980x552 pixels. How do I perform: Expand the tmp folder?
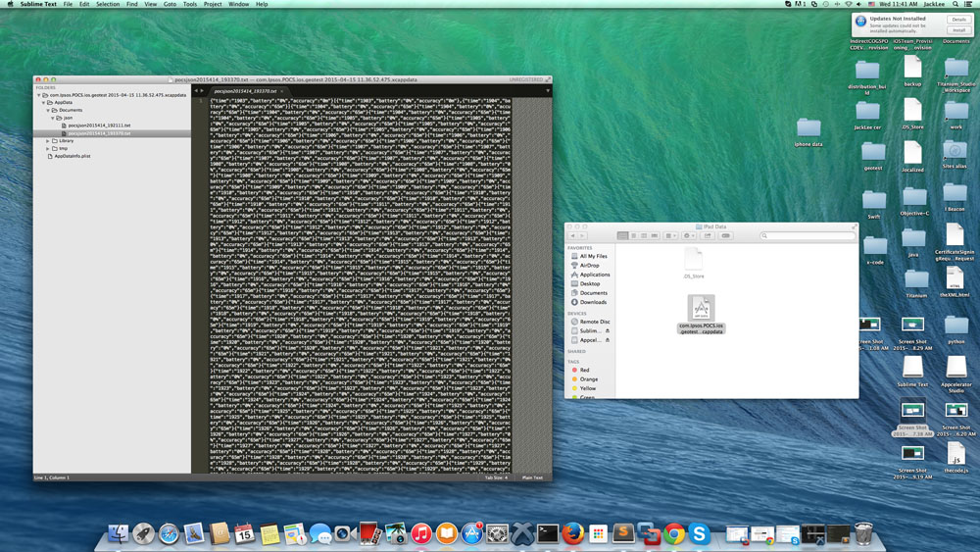48,149
